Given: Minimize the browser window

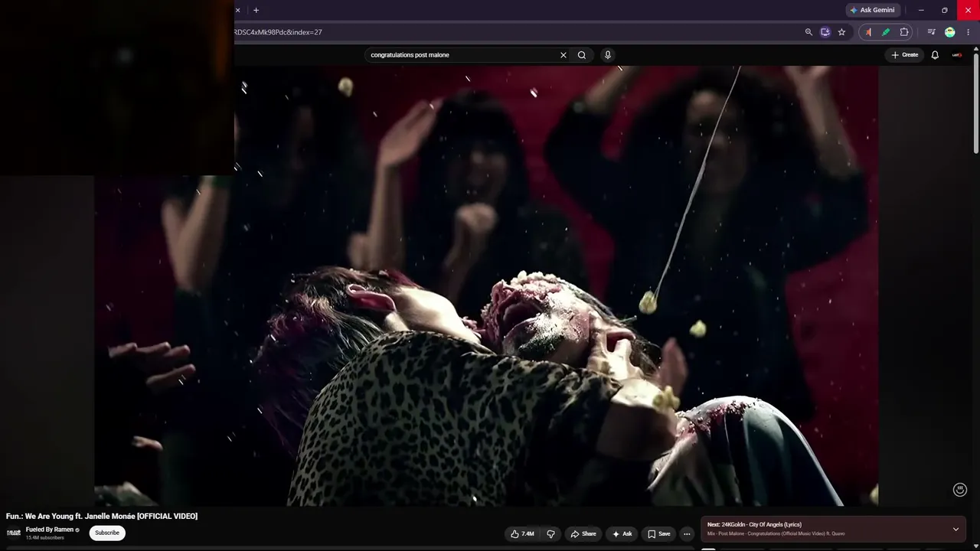Looking at the screenshot, I should coord(921,10).
